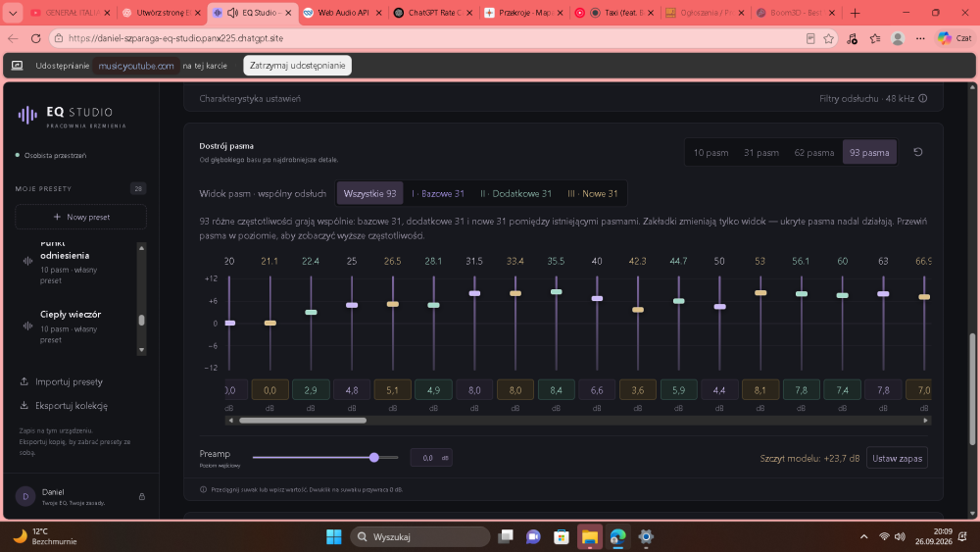Click the lock icon beside Daniel profile
This screenshot has height=552, width=980.
(142, 496)
